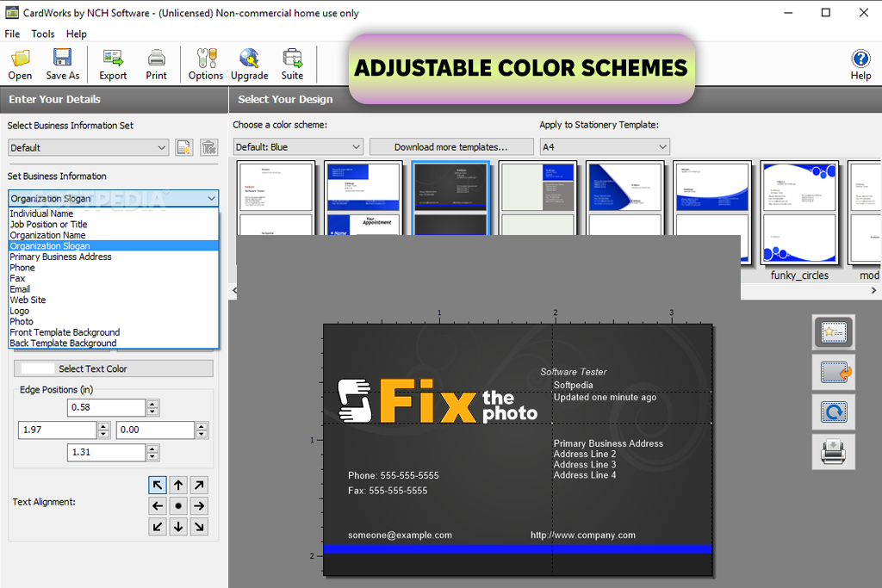Click the Export toolbar icon

(x=113, y=64)
